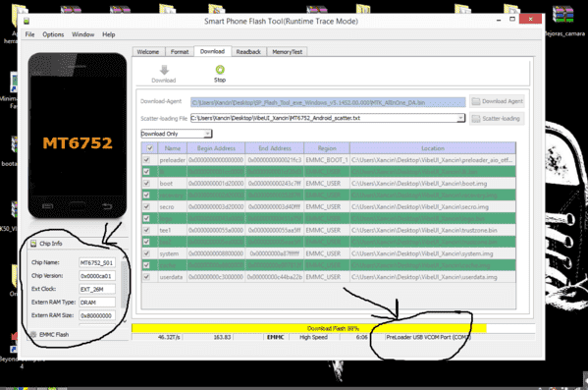Click the Chip Info panel icon
This screenshot has width=588, height=390.
coord(33,244)
